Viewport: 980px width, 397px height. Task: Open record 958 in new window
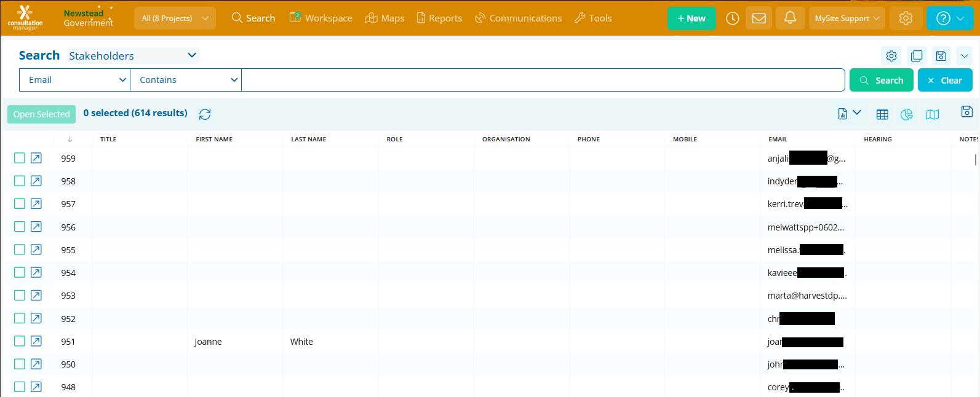click(36, 181)
